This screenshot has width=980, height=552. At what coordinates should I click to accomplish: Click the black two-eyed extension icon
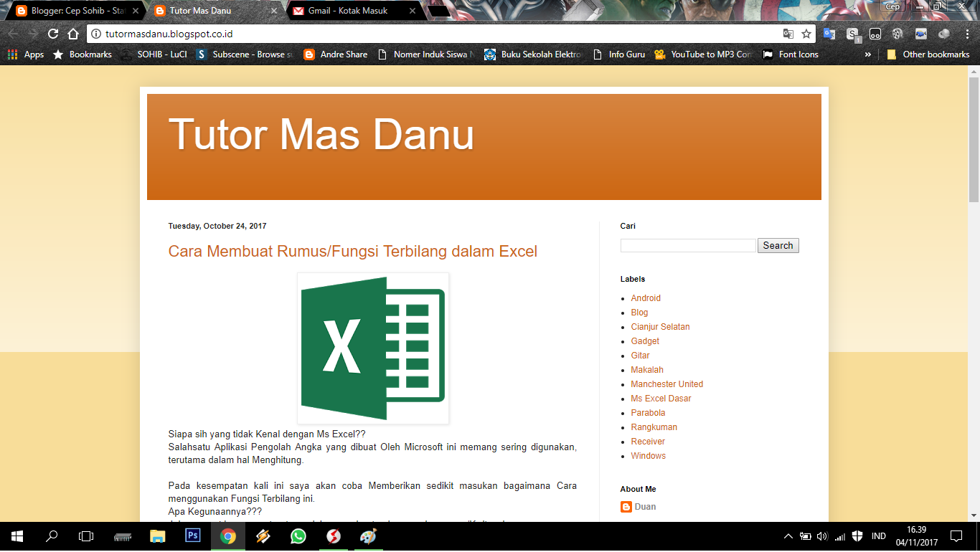[875, 34]
